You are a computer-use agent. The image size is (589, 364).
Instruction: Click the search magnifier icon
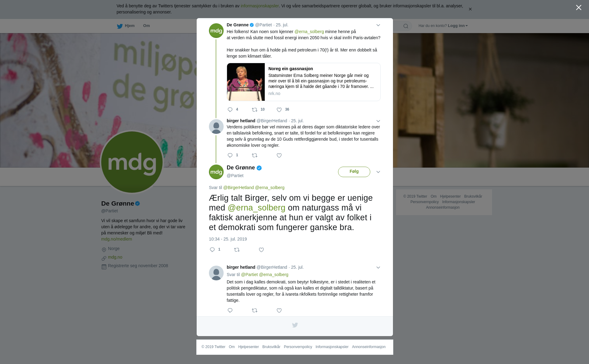[406, 26]
